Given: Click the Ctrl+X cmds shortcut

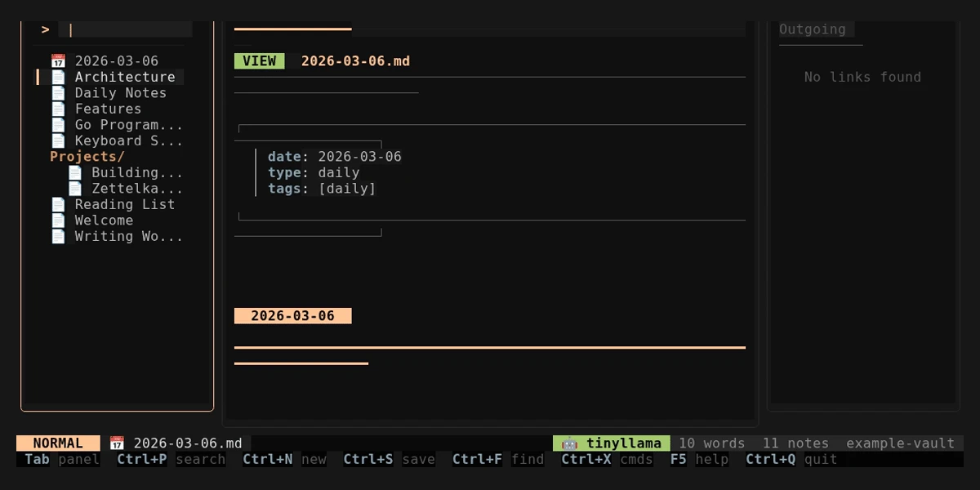Looking at the screenshot, I should pos(607,459).
